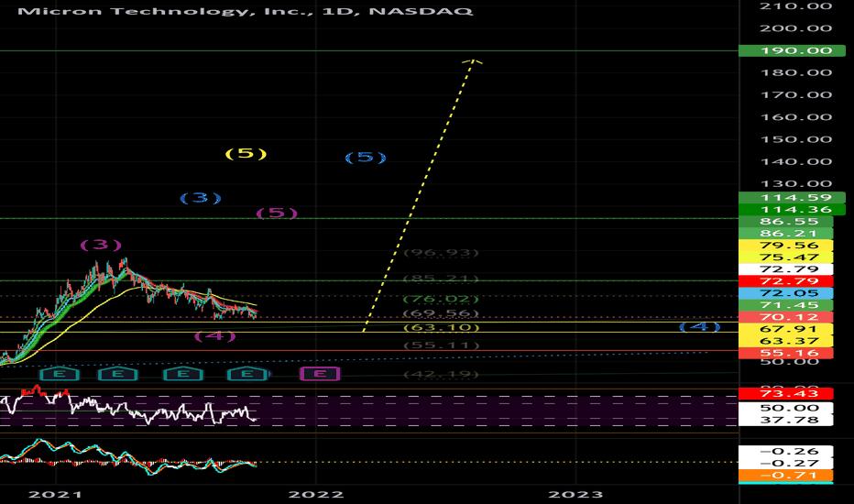Select the 114.59 price label
The height and width of the screenshot is (504, 854).
(x=792, y=197)
